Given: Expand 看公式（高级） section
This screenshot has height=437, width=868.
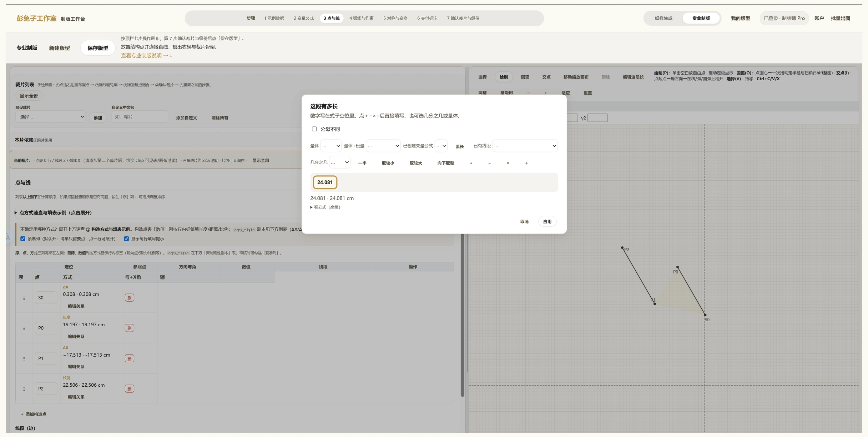Looking at the screenshot, I should 325,207.
